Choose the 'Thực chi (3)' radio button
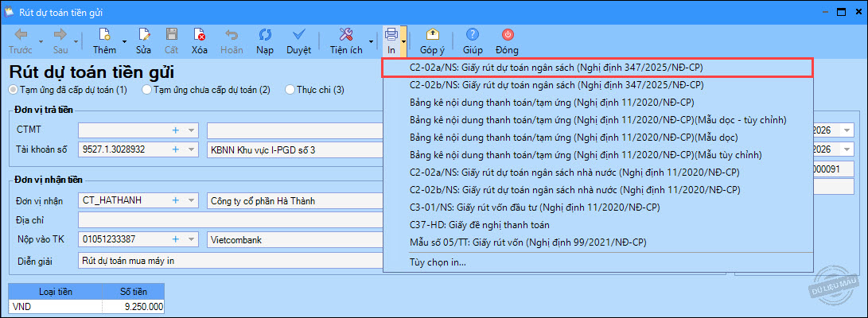The image size is (868, 318). coord(290,90)
